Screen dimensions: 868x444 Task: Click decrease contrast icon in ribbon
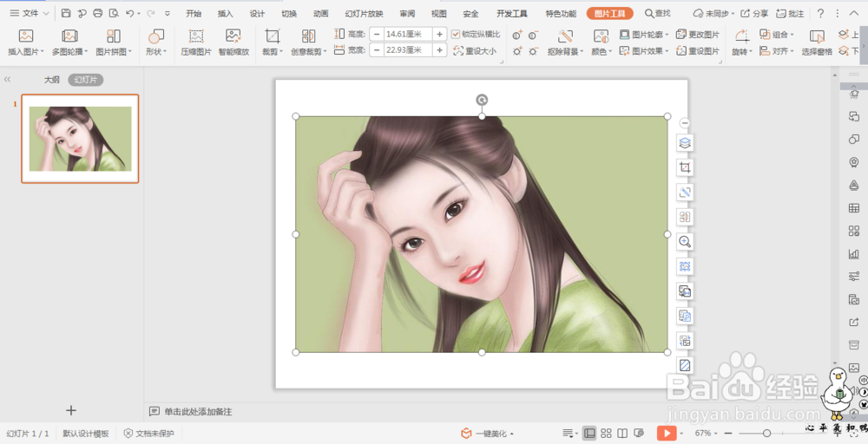[x=534, y=36]
